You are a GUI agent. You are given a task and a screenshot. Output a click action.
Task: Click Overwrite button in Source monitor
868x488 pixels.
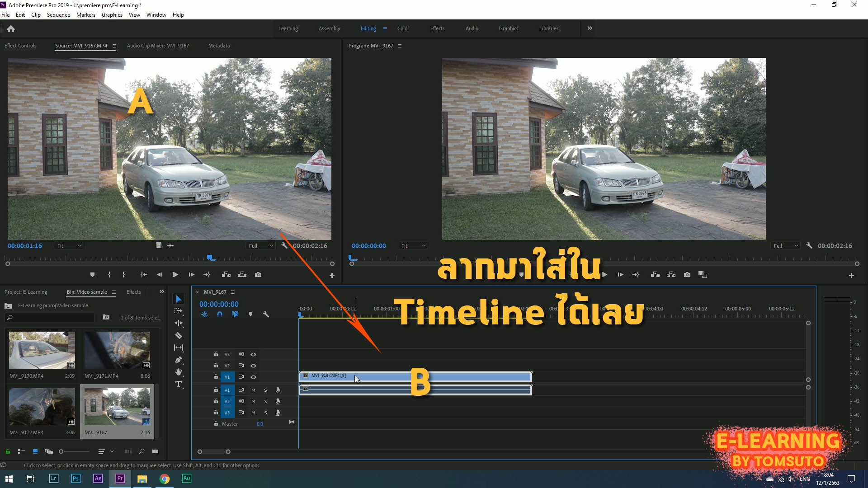(242, 274)
